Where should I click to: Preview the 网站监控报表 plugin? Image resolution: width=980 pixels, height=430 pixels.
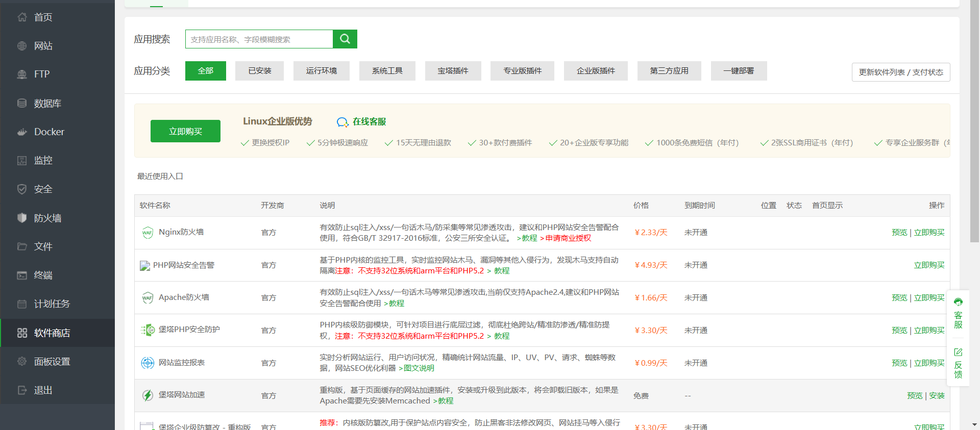tap(899, 363)
